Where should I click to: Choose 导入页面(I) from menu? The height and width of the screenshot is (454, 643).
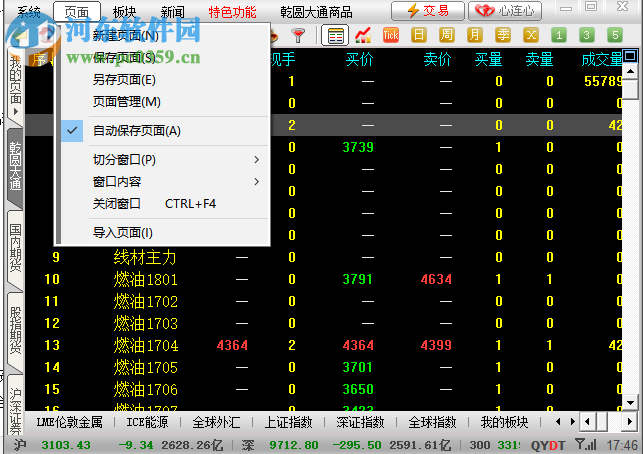(x=165, y=233)
